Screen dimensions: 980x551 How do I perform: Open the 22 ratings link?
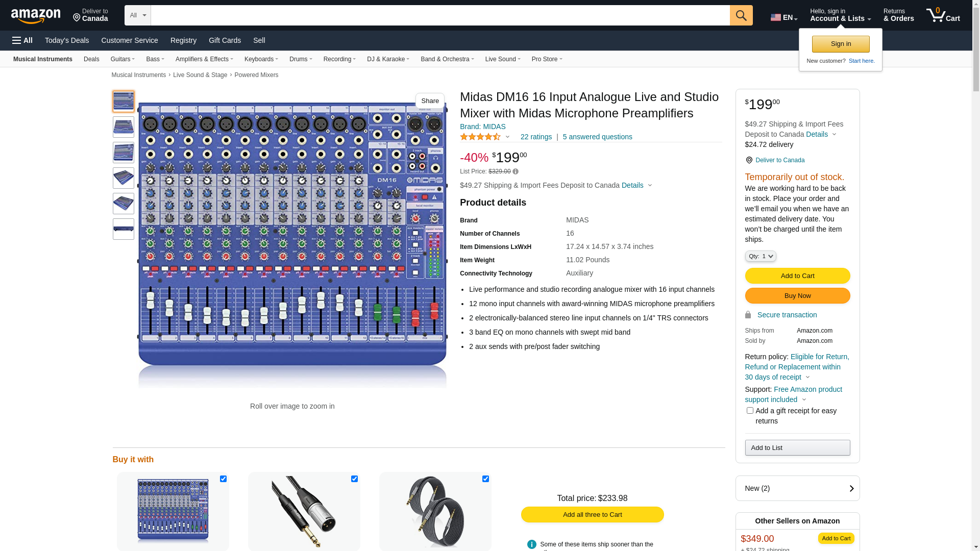coord(536,137)
